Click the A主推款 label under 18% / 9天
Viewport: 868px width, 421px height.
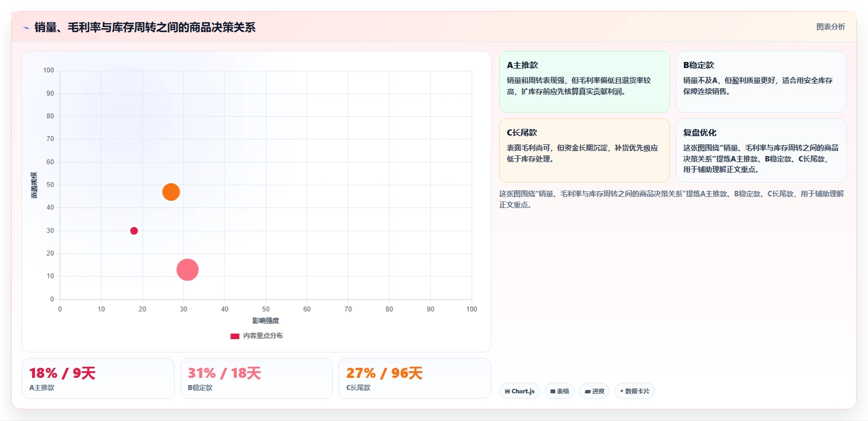coord(42,388)
